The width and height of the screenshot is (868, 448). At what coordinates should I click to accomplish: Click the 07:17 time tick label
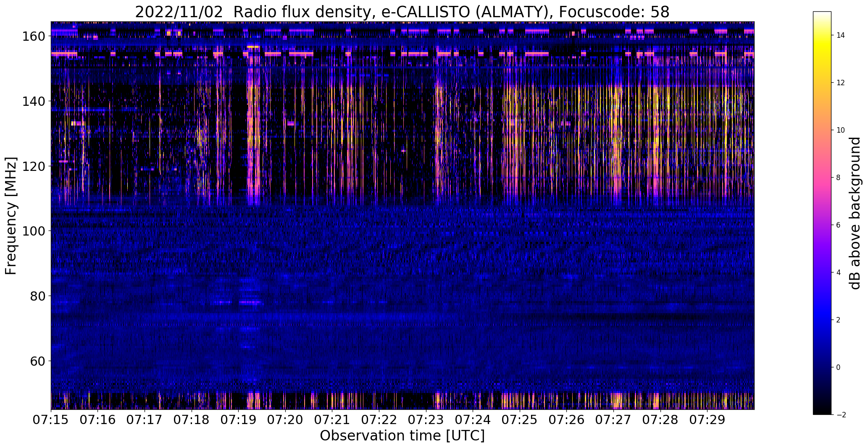click(145, 419)
